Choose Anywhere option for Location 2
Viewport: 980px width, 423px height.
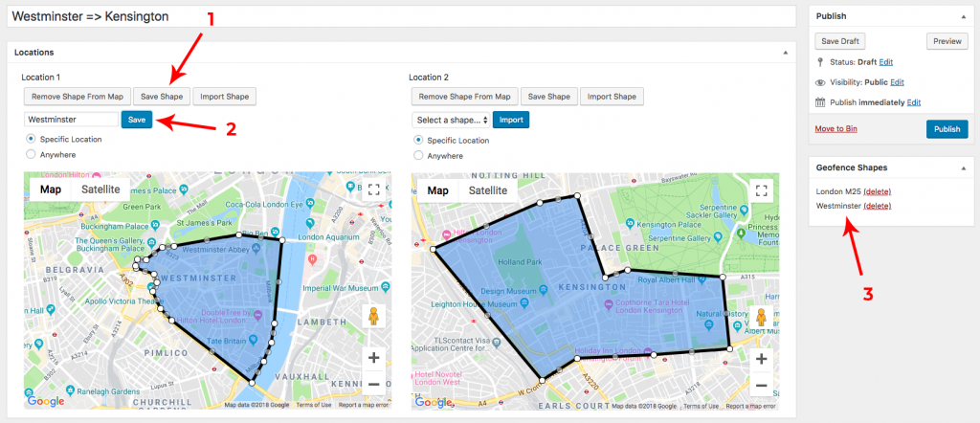coord(418,154)
